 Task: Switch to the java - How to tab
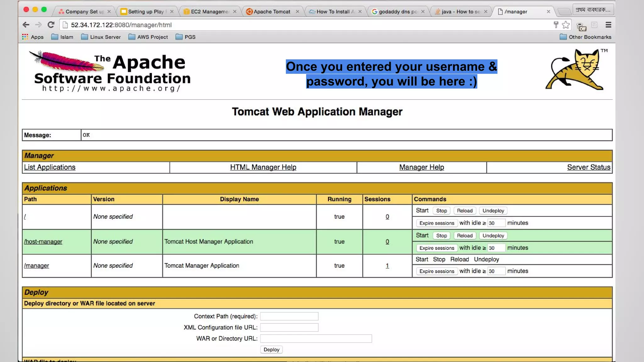pos(460,12)
